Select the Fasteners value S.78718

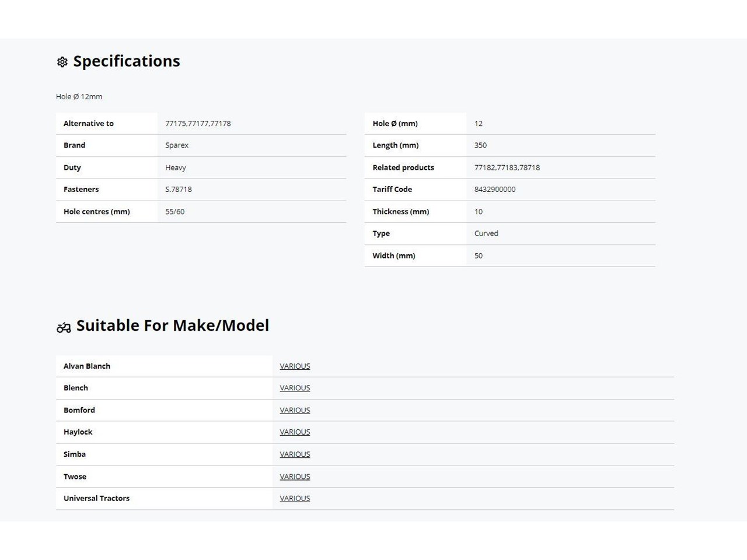pos(179,190)
